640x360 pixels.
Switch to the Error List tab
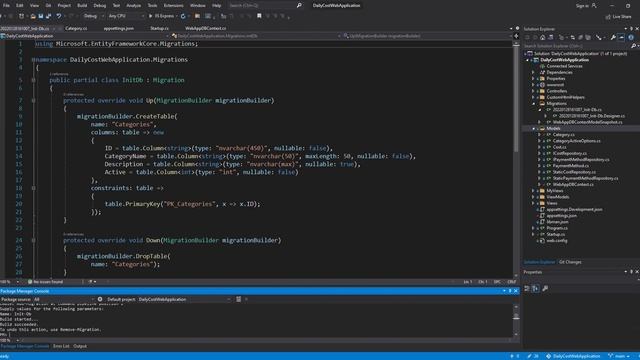coord(61,346)
